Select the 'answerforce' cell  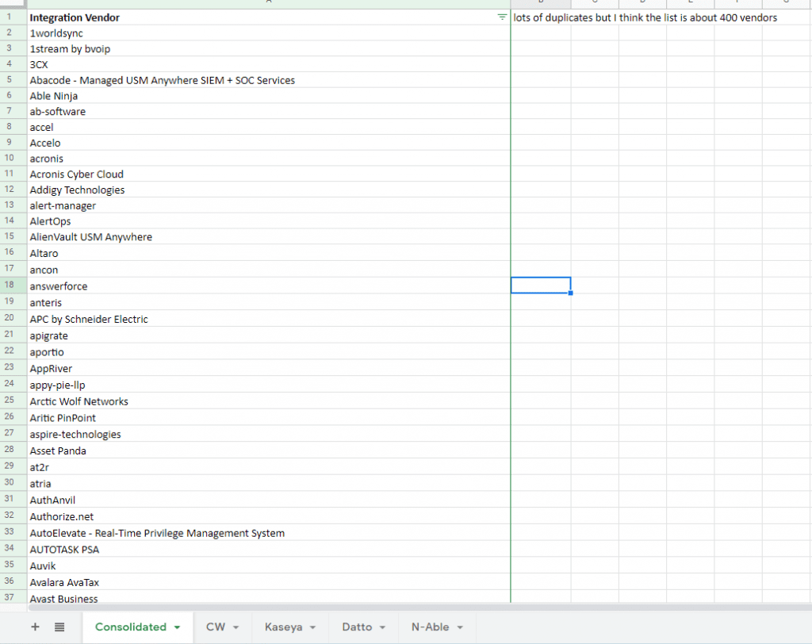click(269, 286)
